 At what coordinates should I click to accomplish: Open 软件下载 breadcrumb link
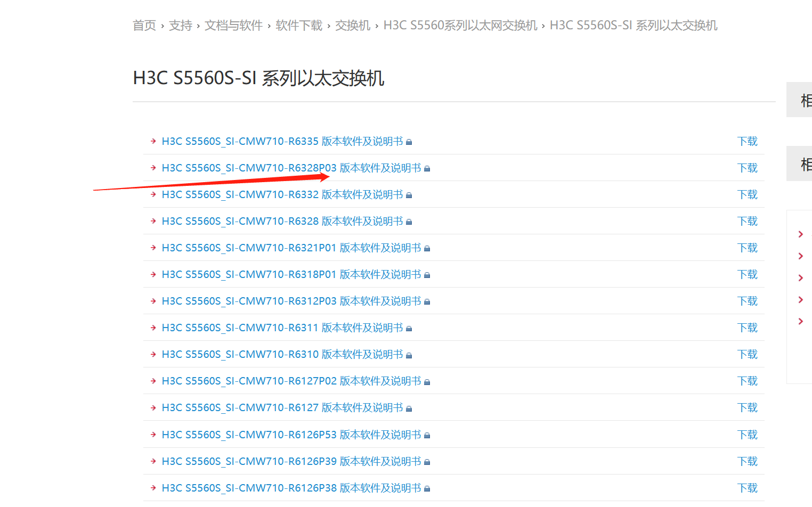(299, 26)
